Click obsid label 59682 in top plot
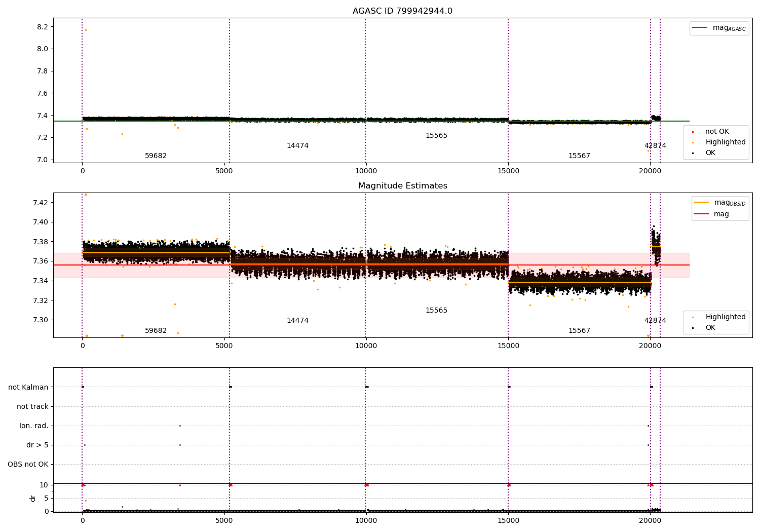The height and width of the screenshot is (532, 760). coord(156,156)
